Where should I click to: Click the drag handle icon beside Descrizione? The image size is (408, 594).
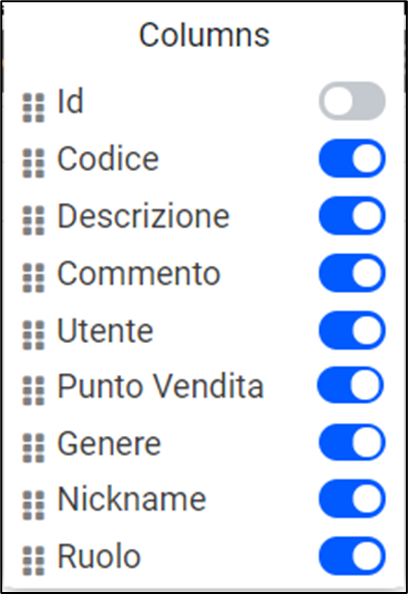34,220
